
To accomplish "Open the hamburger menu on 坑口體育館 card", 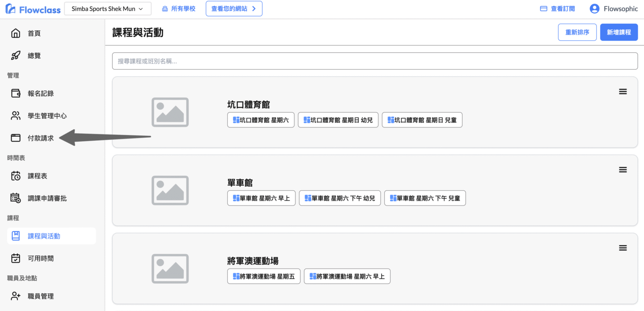I will tap(623, 92).
